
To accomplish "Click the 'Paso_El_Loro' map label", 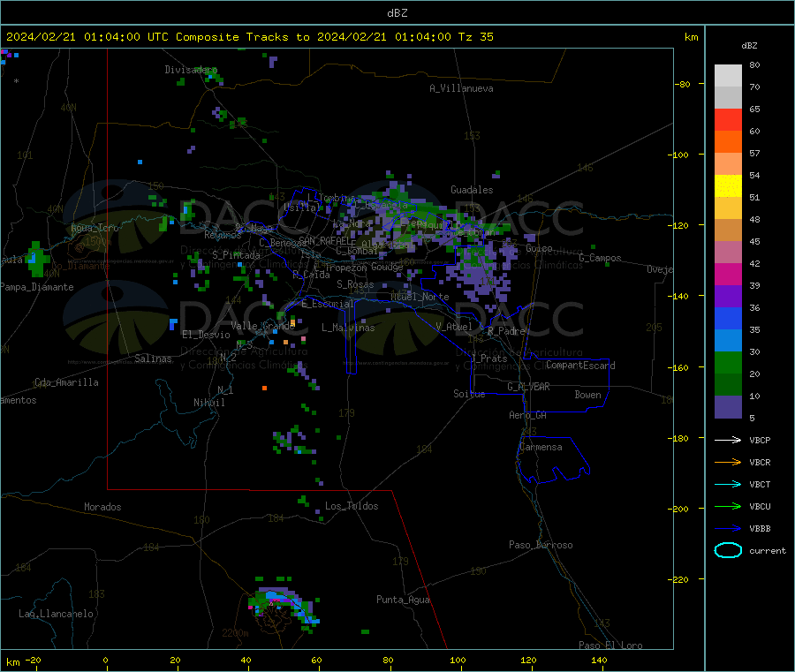I will [610, 646].
